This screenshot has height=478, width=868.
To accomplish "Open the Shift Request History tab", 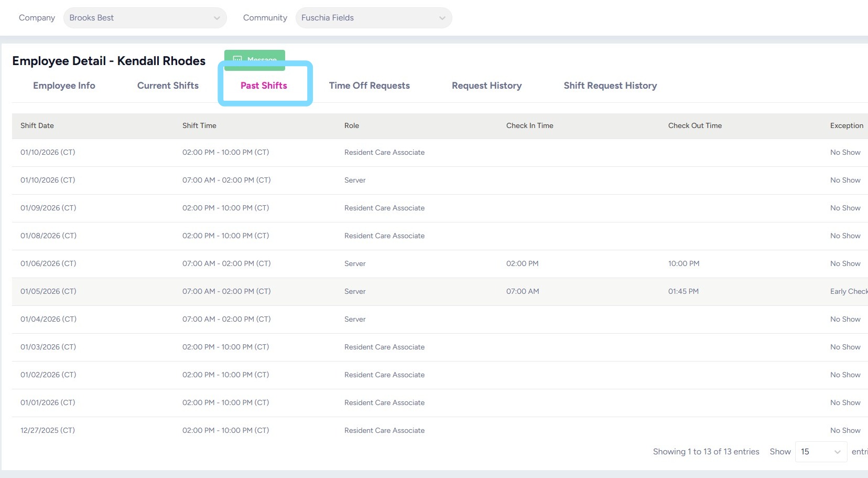I will pos(610,86).
